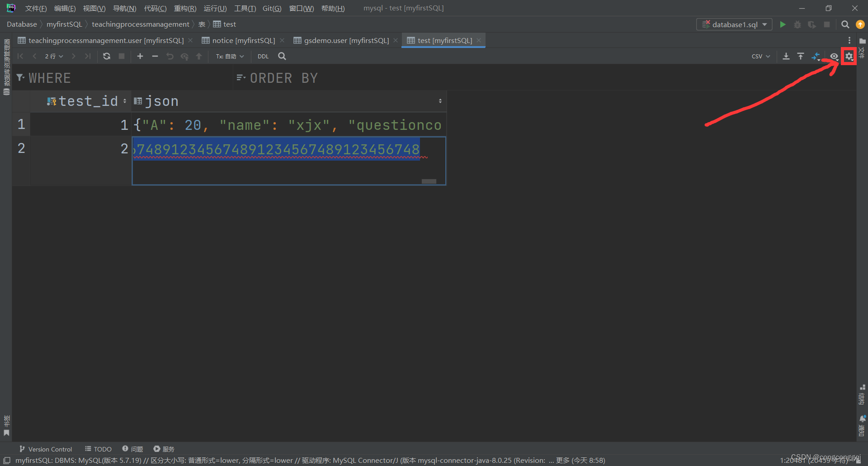Toggle the view options eye icon
868x466 pixels.
[834, 56]
